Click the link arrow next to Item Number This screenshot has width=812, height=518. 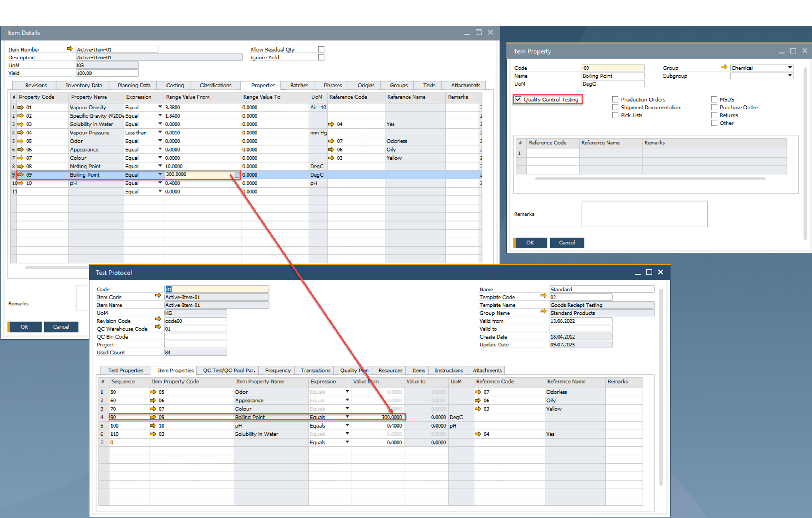click(70, 49)
